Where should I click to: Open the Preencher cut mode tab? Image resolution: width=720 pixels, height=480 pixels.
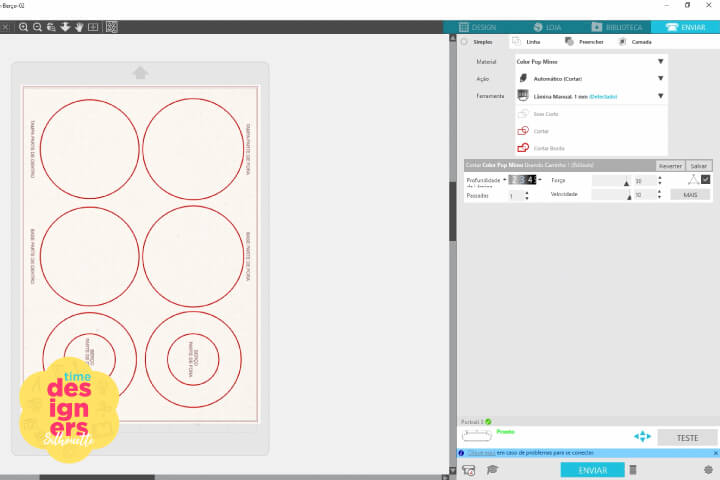(x=585, y=42)
